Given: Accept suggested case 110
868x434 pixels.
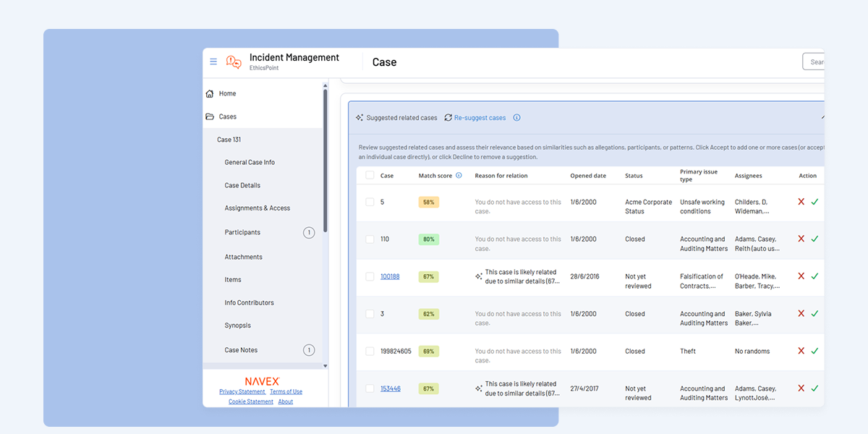Looking at the screenshot, I should coord(814,239).
